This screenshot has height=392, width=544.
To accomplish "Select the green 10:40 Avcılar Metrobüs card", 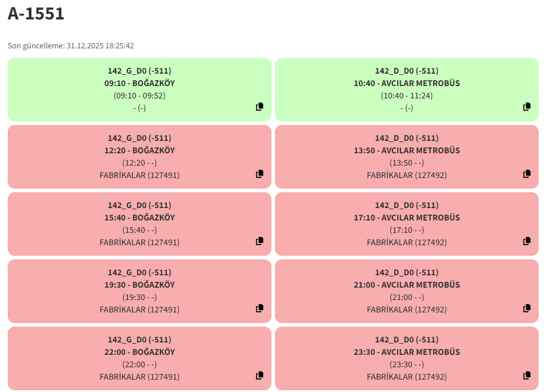I will click(x=407, y=90).
